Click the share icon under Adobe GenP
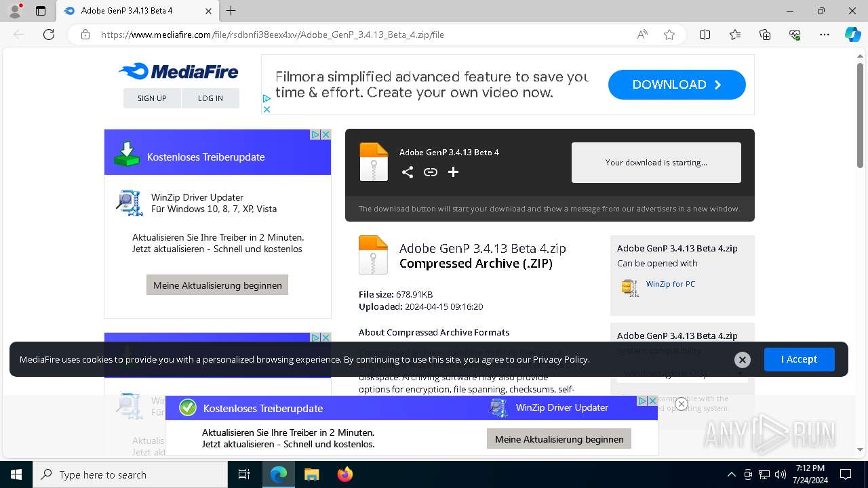Viewport: 868px width, 488px height. [x=408, y=172]
